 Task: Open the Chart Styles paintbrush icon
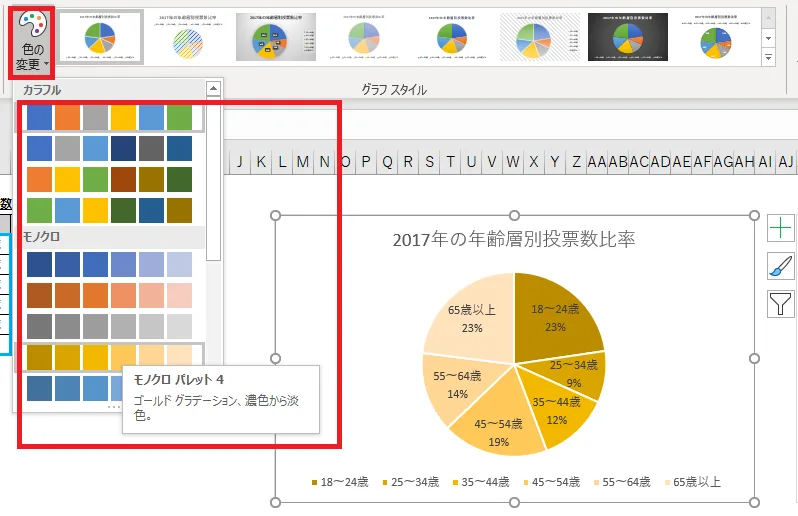point(780,266)
